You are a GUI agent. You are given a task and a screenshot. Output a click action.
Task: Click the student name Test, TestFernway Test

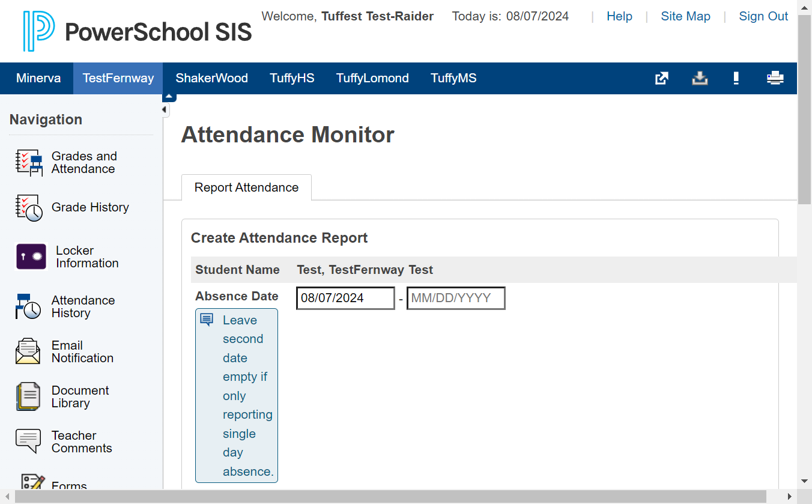pyautogui.click(x=365, y=270)
